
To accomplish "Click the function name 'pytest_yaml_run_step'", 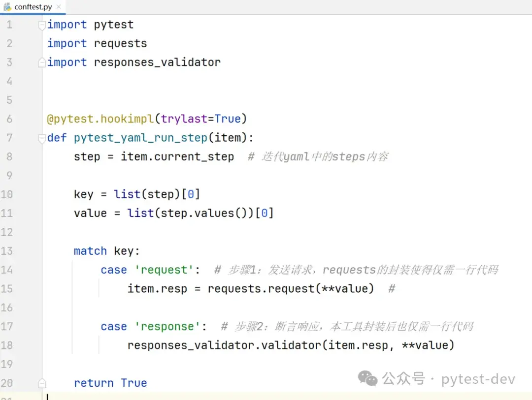I will (140, 138).
